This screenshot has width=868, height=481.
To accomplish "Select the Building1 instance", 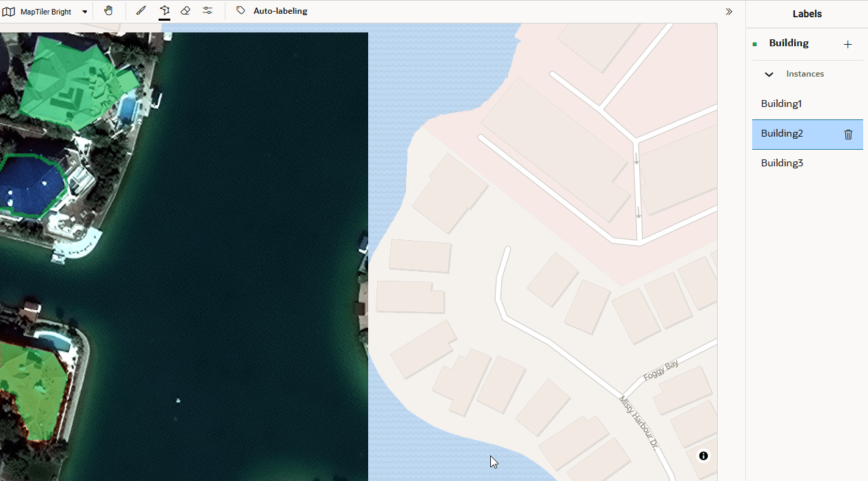I will 807,104.
